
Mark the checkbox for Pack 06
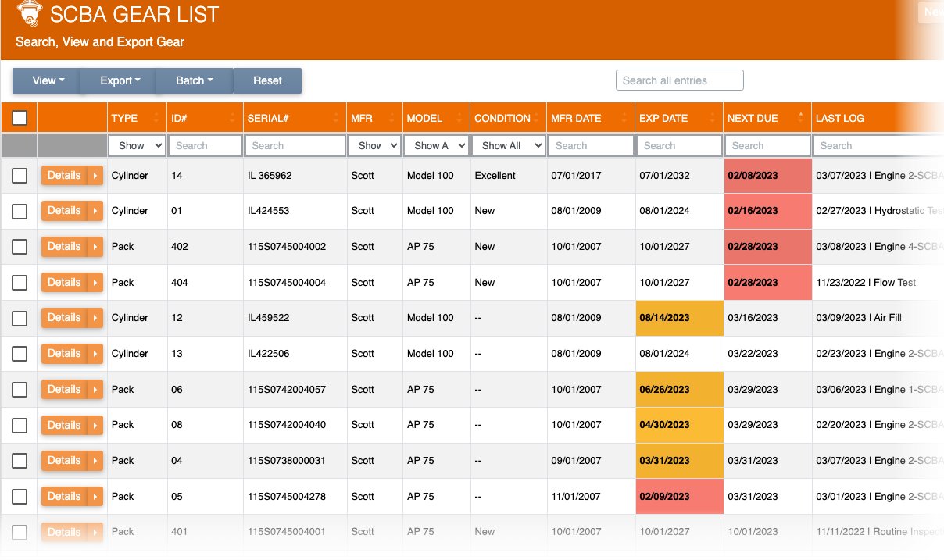click(x=20, y=390)
